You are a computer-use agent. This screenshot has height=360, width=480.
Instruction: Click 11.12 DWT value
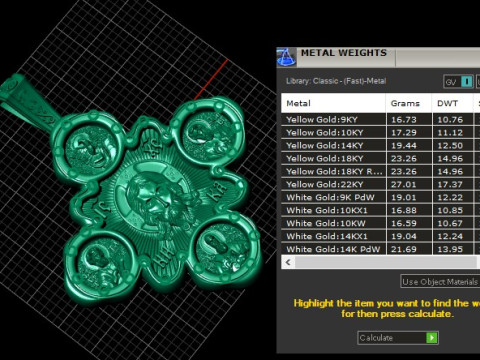point(450,133)
